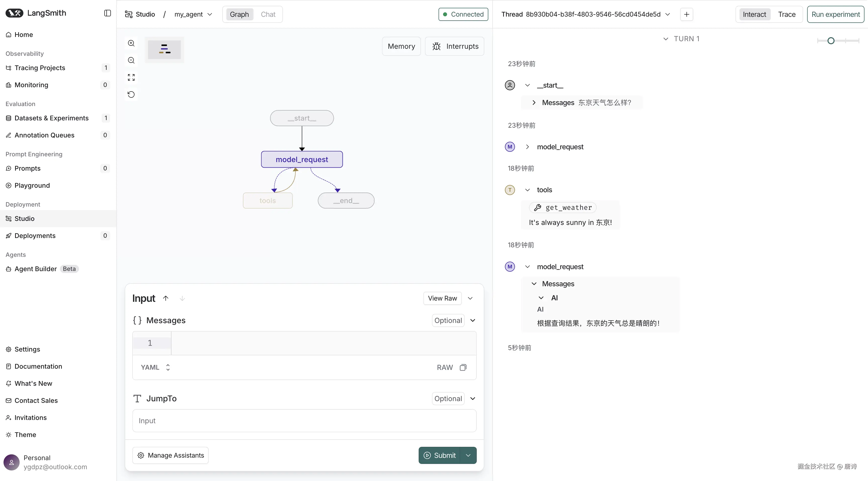The height and width of the screenshot is (481, 868).
Task: Toggle Messages editor to RAW mode
Action: click(x=445, y=367)
